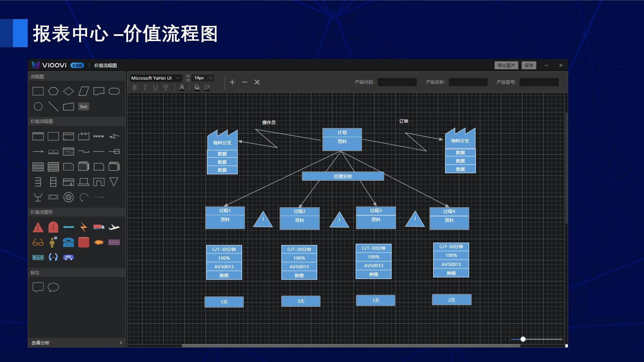
Task: Select the rounded terminator shape
Action: tap(114, 91)
